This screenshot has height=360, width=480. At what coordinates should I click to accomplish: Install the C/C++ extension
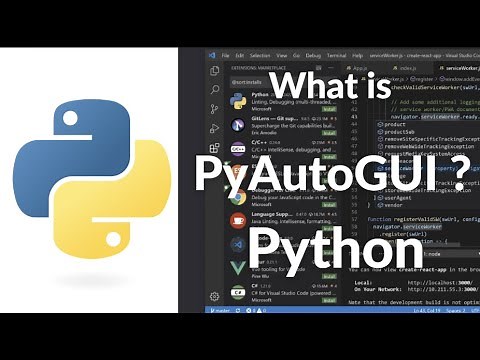coord(329,157)
